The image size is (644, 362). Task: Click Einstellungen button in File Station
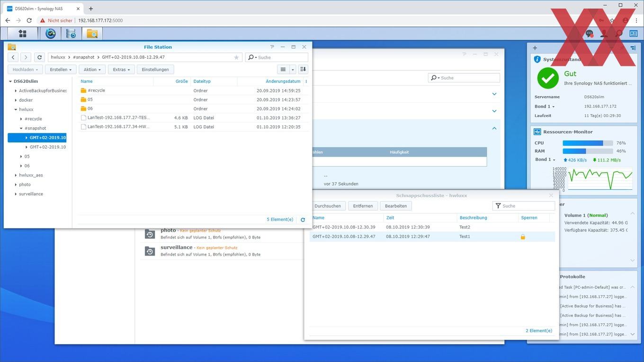[x=155, y=70]
